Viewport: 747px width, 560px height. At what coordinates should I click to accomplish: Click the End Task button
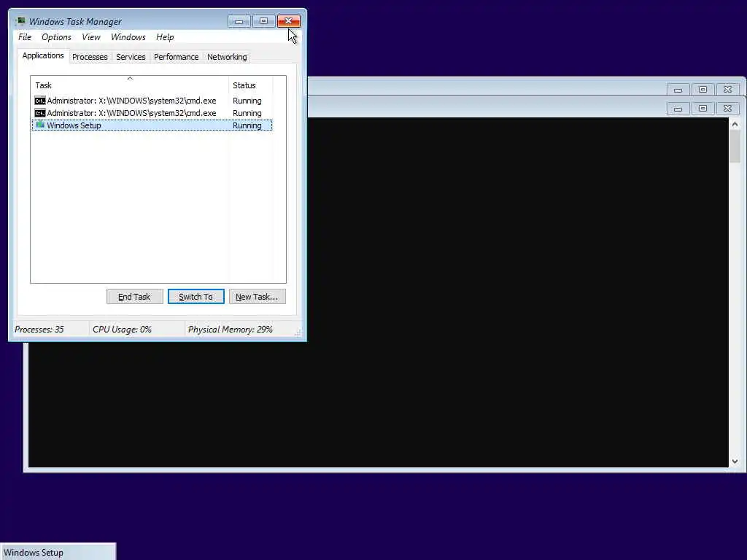tap(134, 297)
